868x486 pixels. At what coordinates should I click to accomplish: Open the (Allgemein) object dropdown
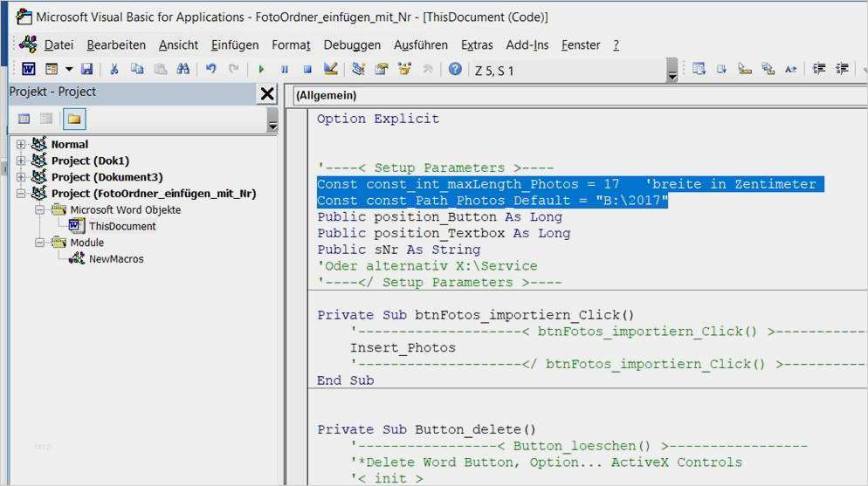click(x=580, y=96)
